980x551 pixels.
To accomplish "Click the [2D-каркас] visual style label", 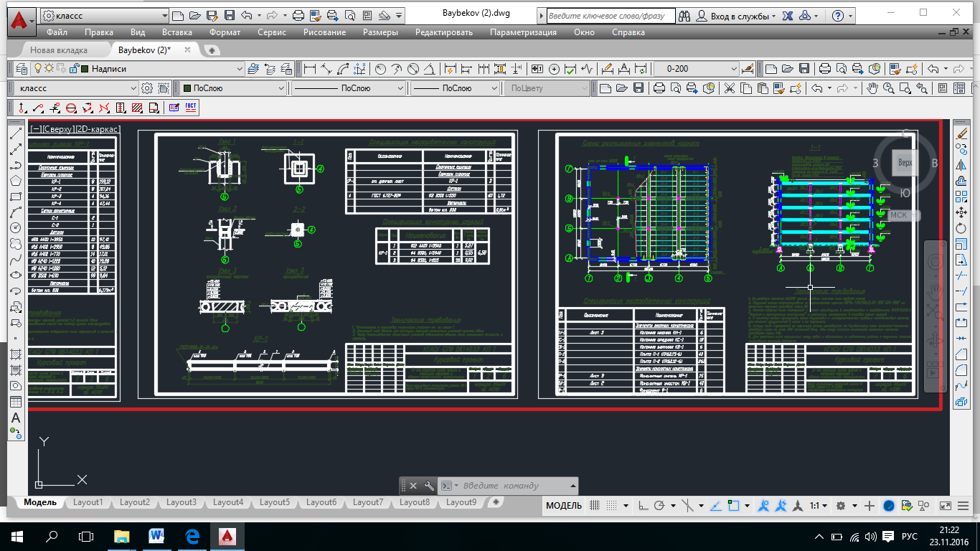I will point(97,128).
